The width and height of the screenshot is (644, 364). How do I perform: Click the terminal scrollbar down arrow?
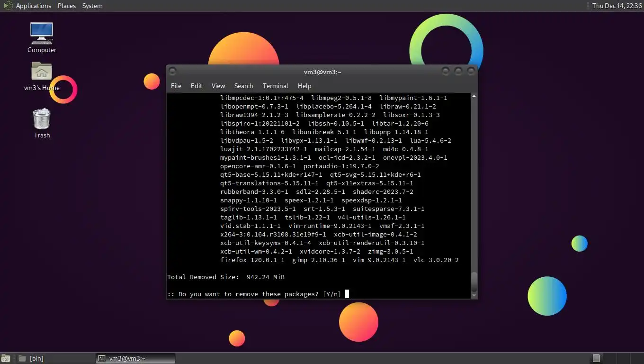click(x=474, y=295)
